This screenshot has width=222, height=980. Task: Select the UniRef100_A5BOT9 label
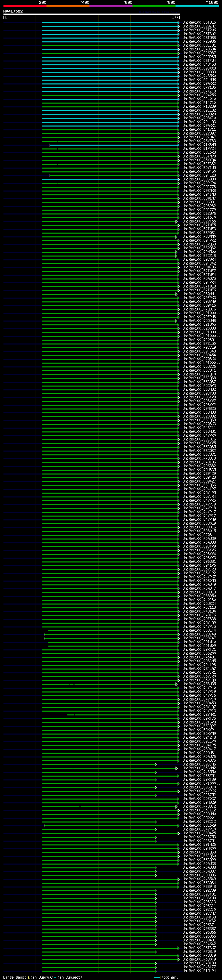(199, 959)
